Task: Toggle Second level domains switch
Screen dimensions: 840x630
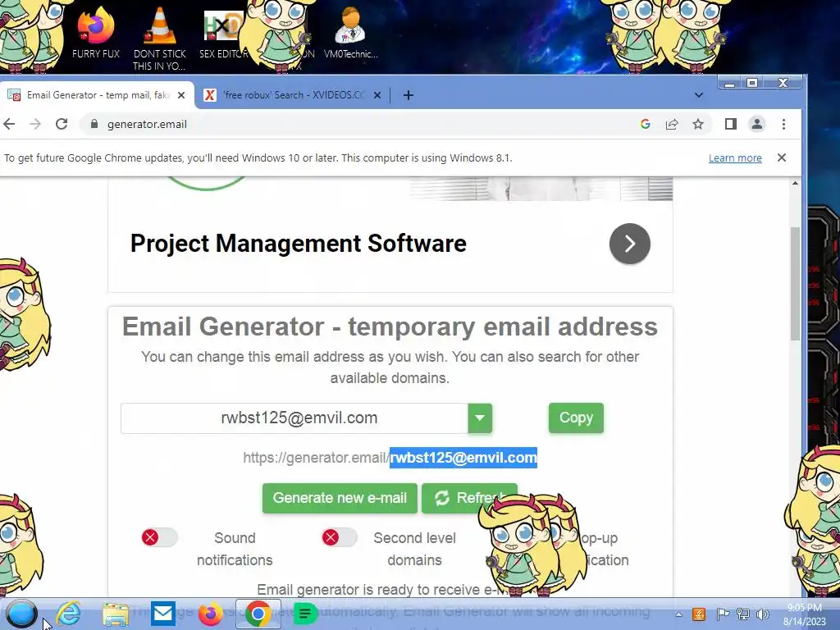Action: [x=339, y=537]
